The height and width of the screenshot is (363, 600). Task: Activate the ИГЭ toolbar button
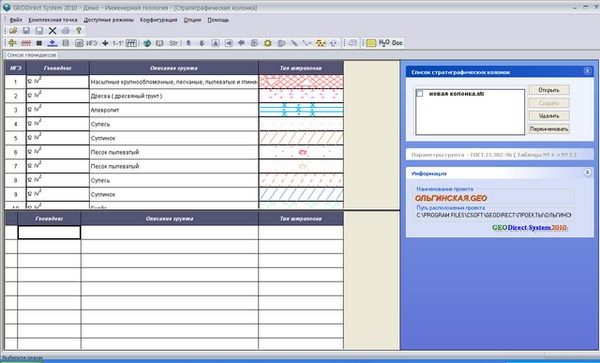[91, 43]
